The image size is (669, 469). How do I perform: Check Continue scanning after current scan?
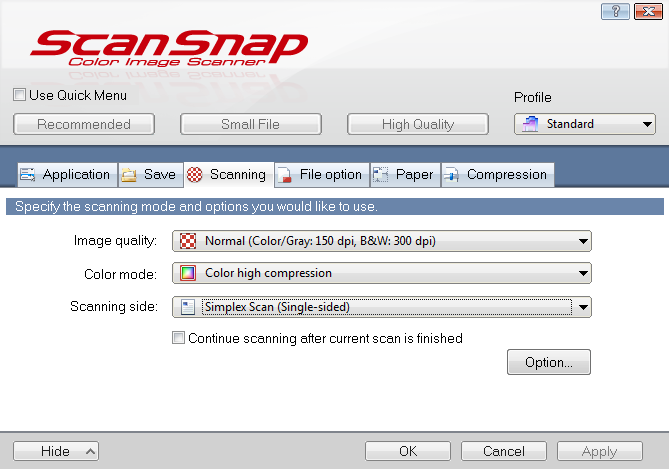click(178, 338)
